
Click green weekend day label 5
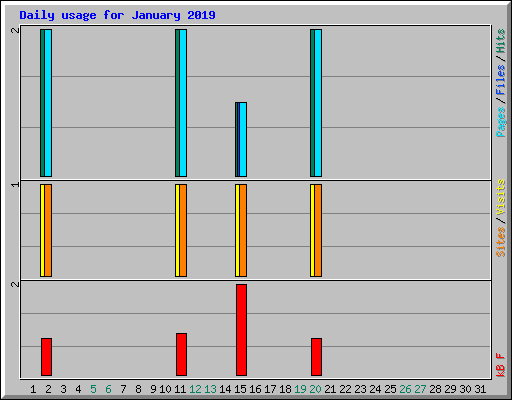(x=93, y=389)
